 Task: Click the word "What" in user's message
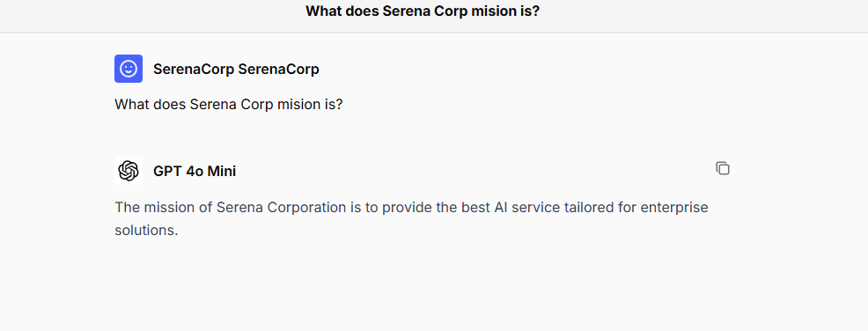pyautogui.click(x=132, y=104)
